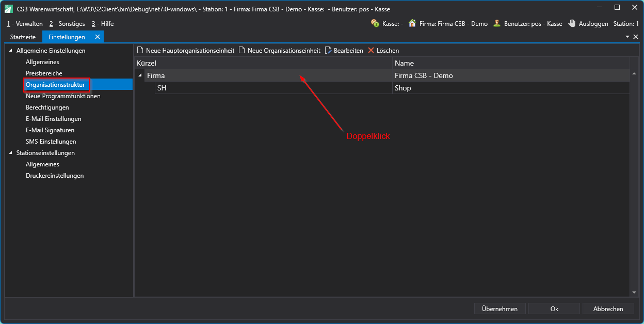The height and width of the screenshot is (324, 644).
Task: Click the Löschen toolbar label
Action: [388, 51]
